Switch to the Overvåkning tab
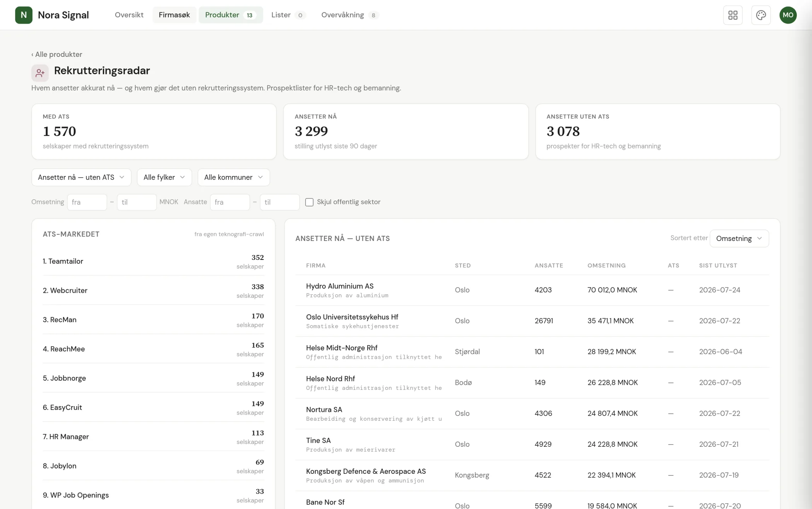Screen dimensions: 812x509 [350, 15]
